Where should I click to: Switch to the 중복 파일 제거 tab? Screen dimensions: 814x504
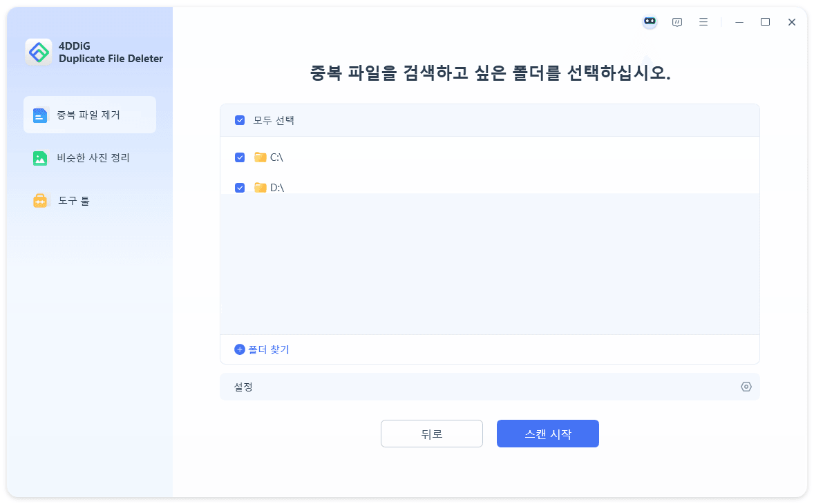click(90, 115)
